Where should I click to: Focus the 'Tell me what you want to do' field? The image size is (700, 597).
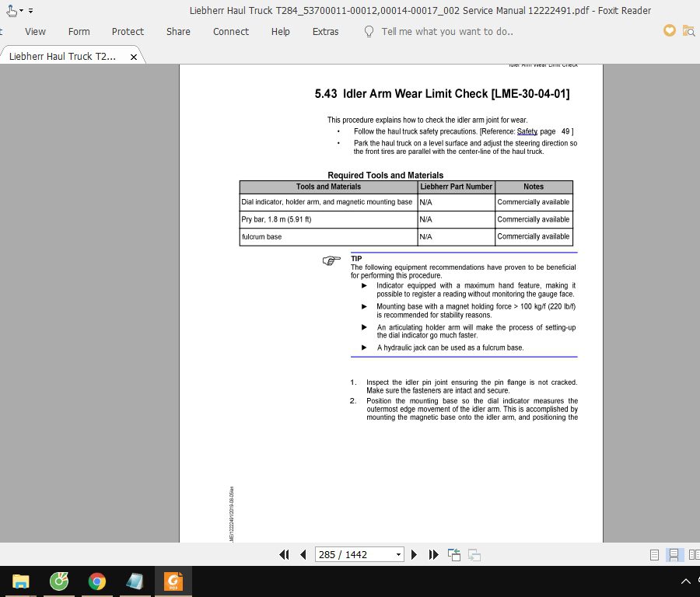click(447, 32)
